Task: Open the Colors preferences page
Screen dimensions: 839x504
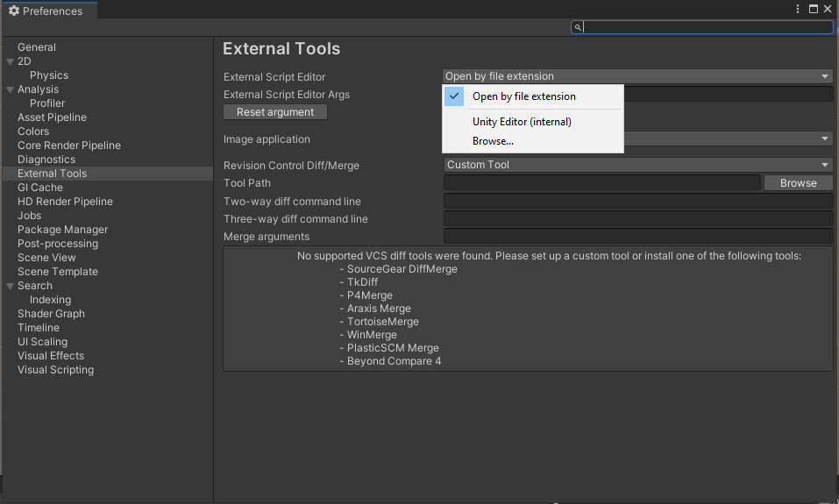Action: click(x=33, y=131)
